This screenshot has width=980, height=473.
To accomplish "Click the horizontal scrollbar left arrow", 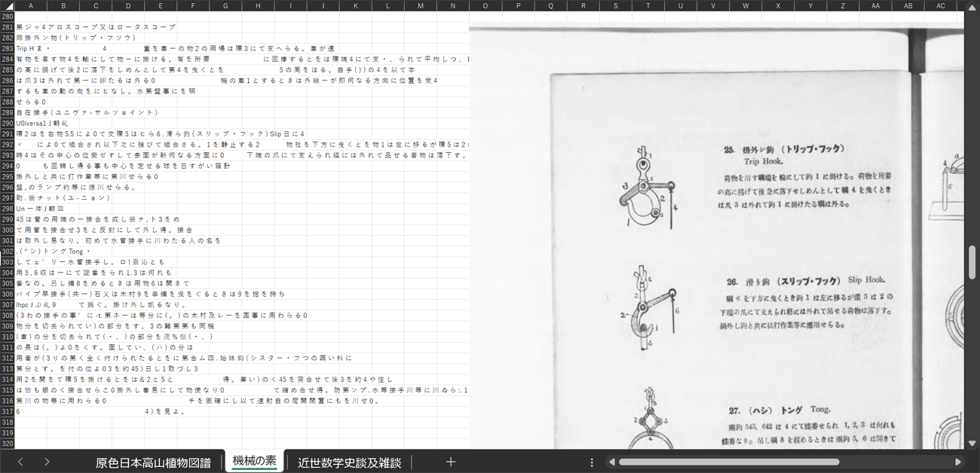I will (x=611, y=462).
